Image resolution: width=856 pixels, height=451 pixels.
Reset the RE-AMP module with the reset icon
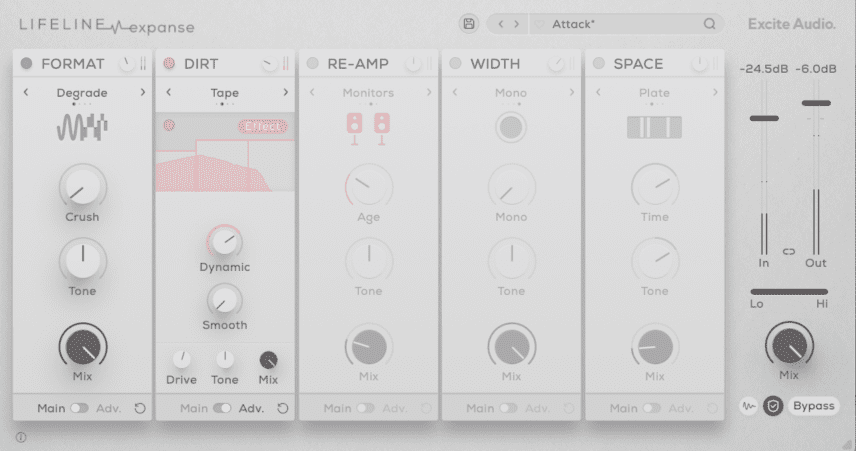[x=426, y=408]
